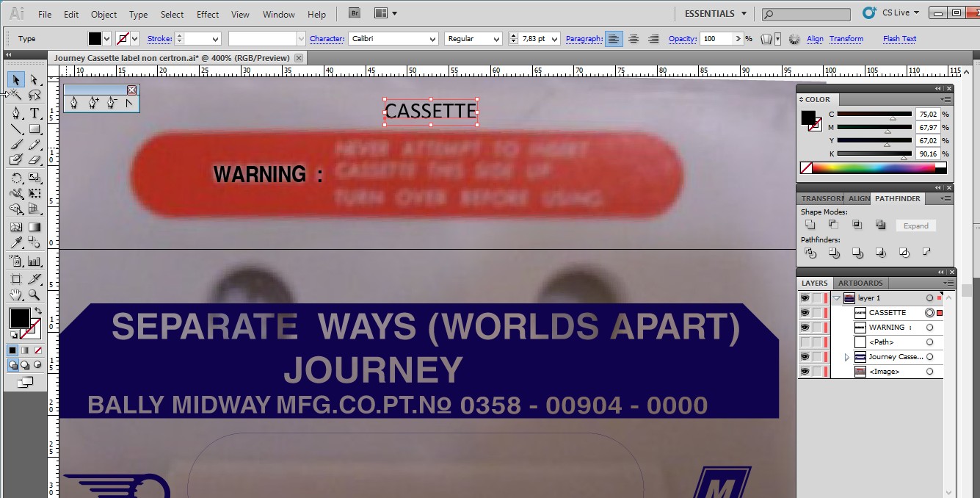Choose Convert Anchor Point tool in floating panel
The image size is (980, 498).
[x=129, y=104]
